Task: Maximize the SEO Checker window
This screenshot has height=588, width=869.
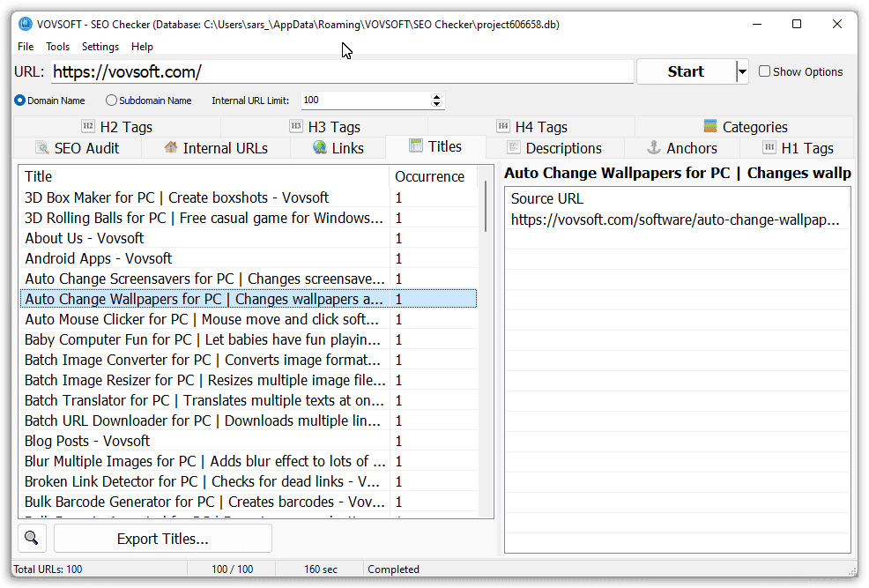Action: click(797, 25)
